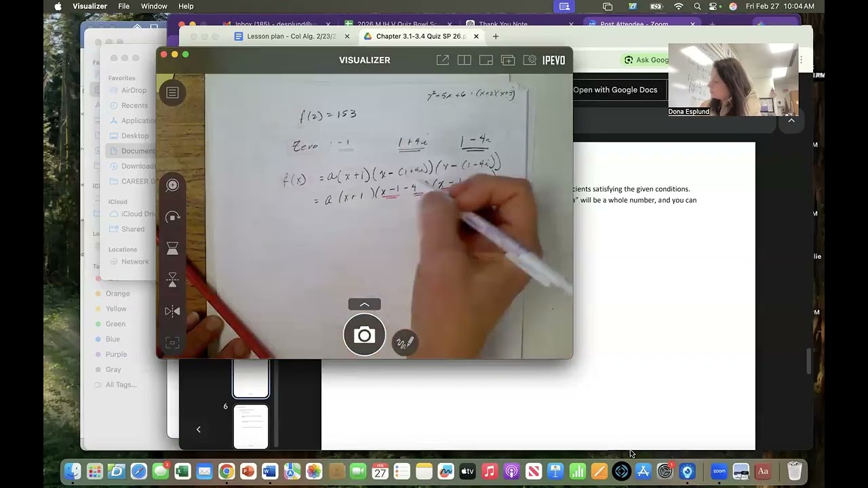
Task: Click Open with Google Docs button
Action: (x=615, y=89)
